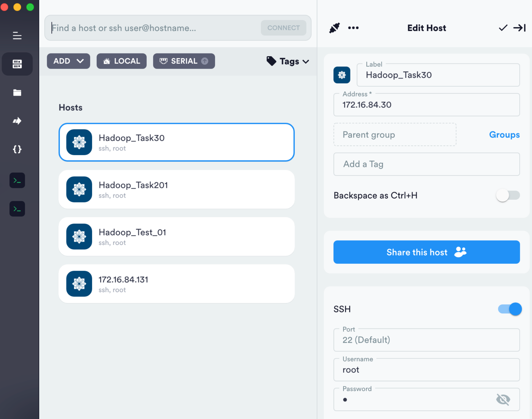Edit the Label field Hadoop_Task30
This screenshot has width=532, height=419.
click(438, 75)
